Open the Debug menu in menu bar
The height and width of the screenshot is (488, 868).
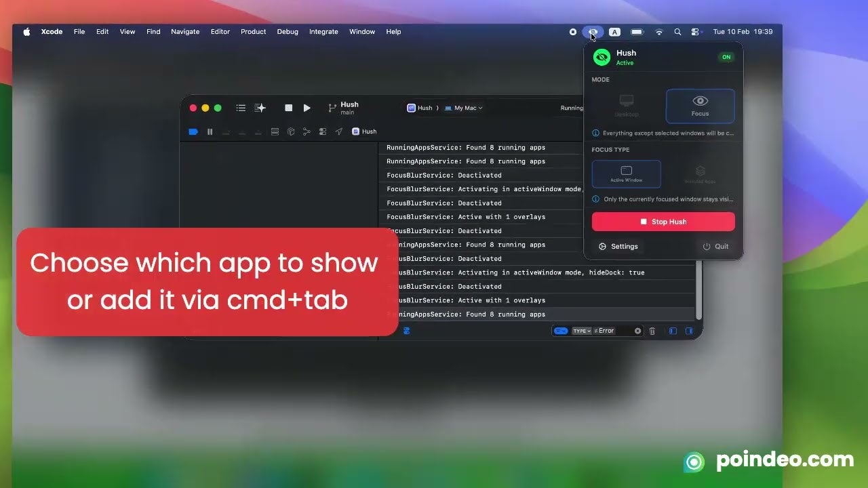(288, 32)
